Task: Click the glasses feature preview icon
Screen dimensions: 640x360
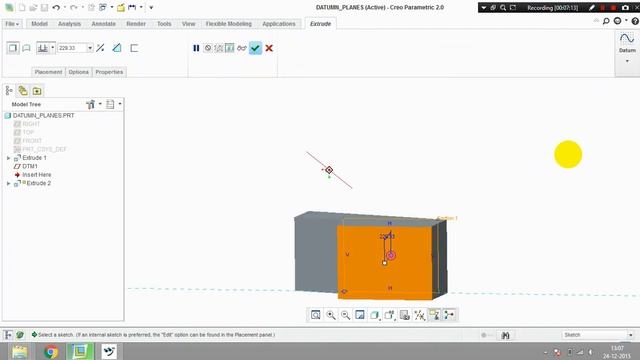Action: pos(242,48)
